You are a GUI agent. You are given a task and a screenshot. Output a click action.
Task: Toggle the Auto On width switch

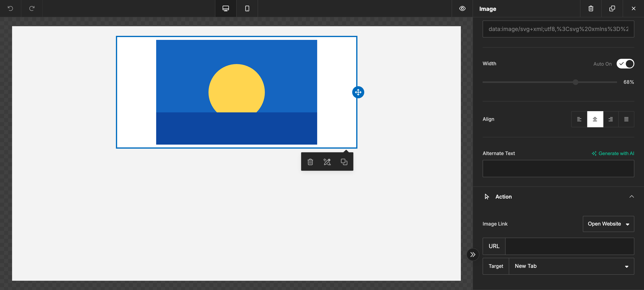(x=625, y=64)
